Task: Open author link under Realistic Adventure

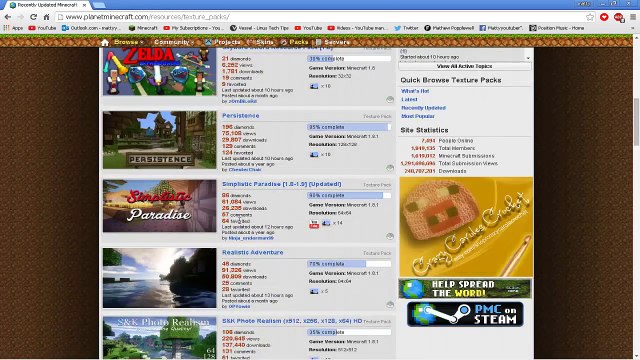Action: [x=239, y=307]
